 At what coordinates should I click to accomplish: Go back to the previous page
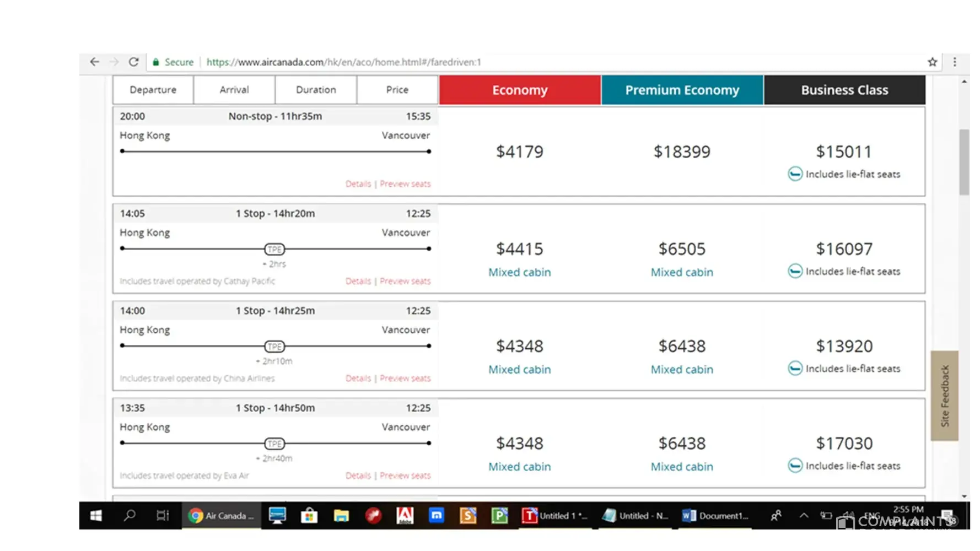pyautogui.click(x=95, y=62)
